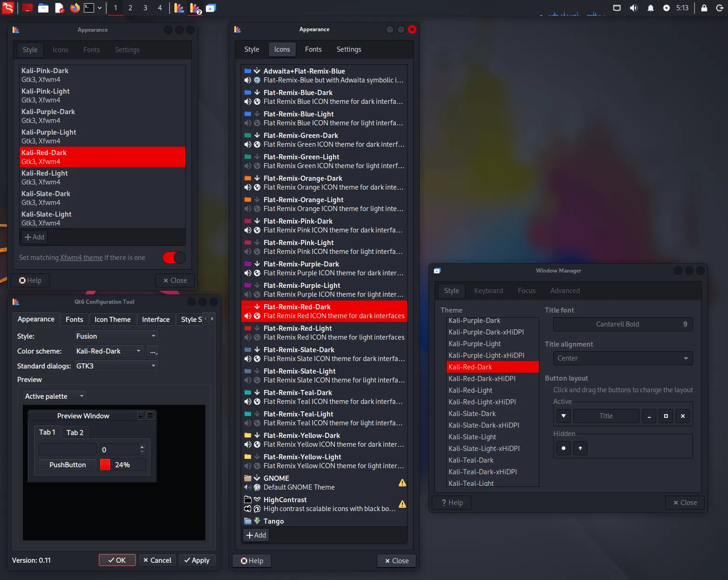Open the Title alignment dropdown showing Center

click(x=622, y=358)
